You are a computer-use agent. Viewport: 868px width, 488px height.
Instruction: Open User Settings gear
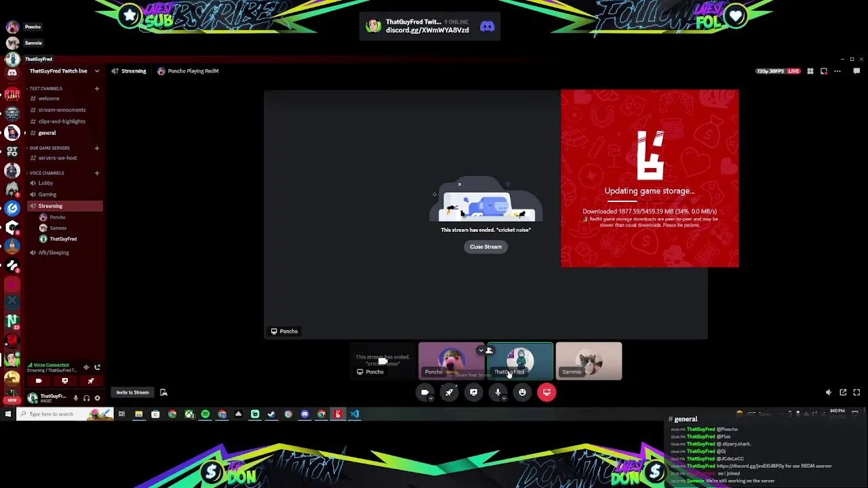point(97,399)
